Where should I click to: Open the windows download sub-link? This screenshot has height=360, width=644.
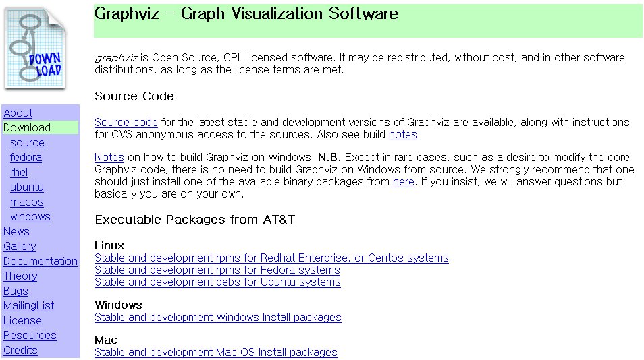click(30, 217)
